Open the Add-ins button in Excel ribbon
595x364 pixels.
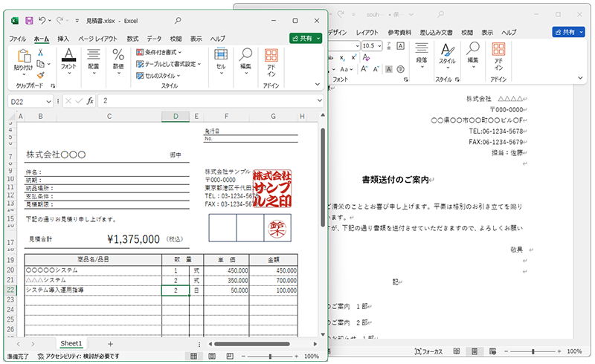(x=271, y=61)
